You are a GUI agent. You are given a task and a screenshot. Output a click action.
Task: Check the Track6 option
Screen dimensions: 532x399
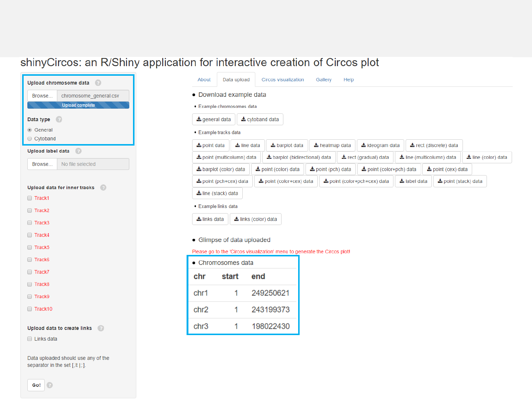30,260
